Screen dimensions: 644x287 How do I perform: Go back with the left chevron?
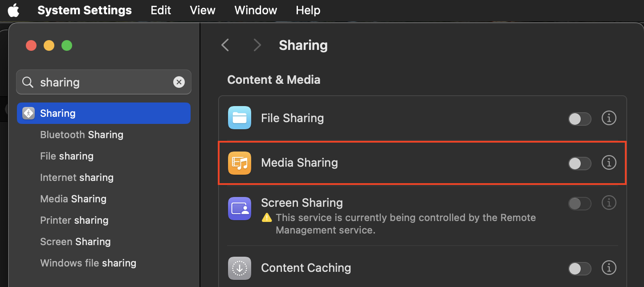click(225, 45)
